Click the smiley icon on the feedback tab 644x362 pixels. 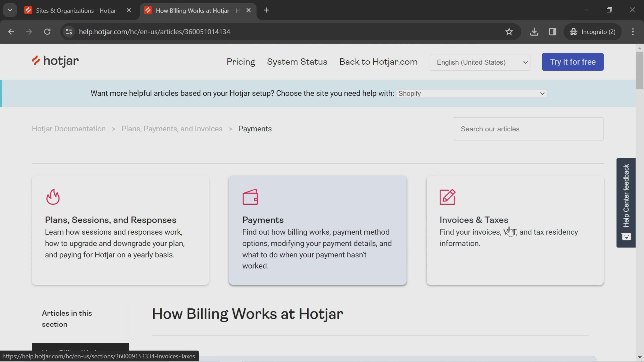[626, 236]
